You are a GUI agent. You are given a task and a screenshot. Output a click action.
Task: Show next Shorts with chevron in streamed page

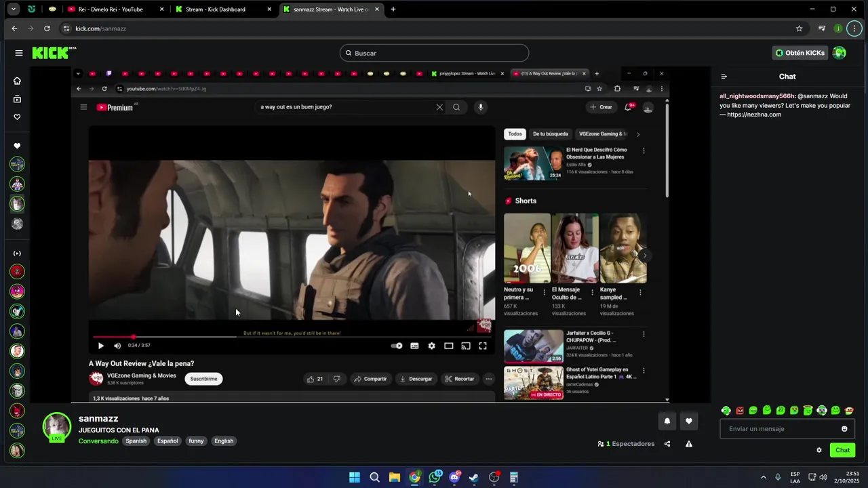point(644,256)
